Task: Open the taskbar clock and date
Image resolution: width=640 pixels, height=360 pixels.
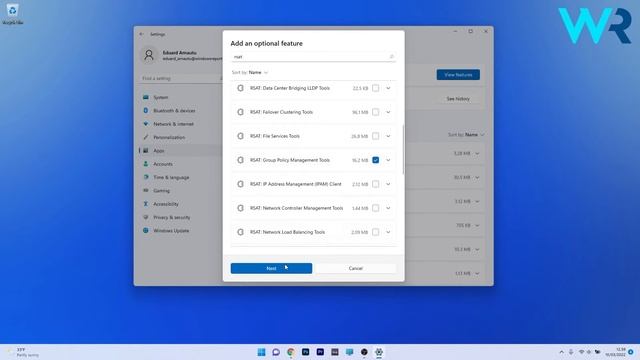Action: tap(616, 352)
